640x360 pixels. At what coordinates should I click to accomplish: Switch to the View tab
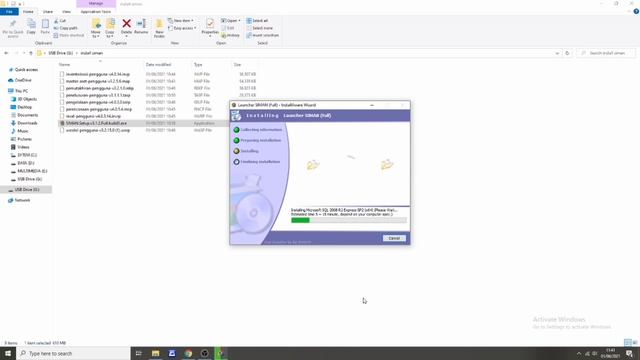coord(66,12)
